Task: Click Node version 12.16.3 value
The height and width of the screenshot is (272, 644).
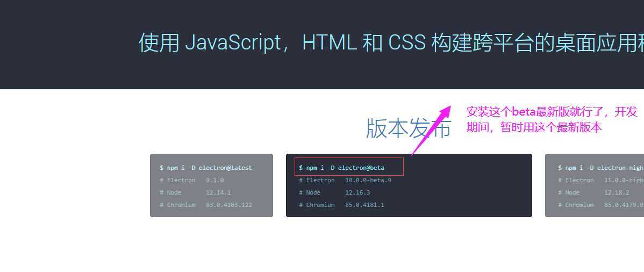Action: pyautogui.click(x=357, y=192)
